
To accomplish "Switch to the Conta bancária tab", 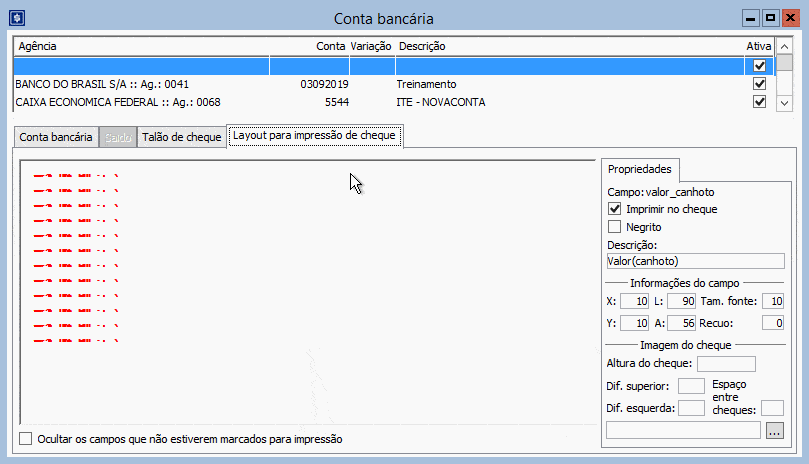I will [56, 137].
